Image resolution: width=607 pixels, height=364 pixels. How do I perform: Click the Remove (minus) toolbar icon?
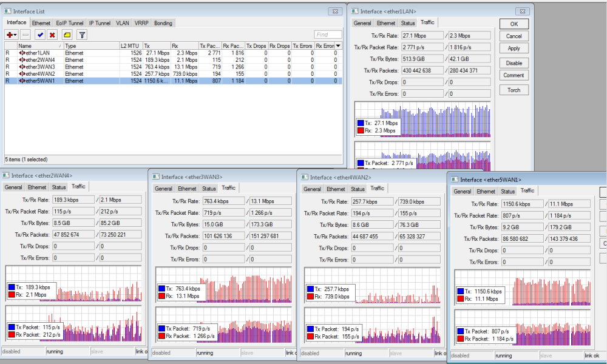tap(25, 35)
